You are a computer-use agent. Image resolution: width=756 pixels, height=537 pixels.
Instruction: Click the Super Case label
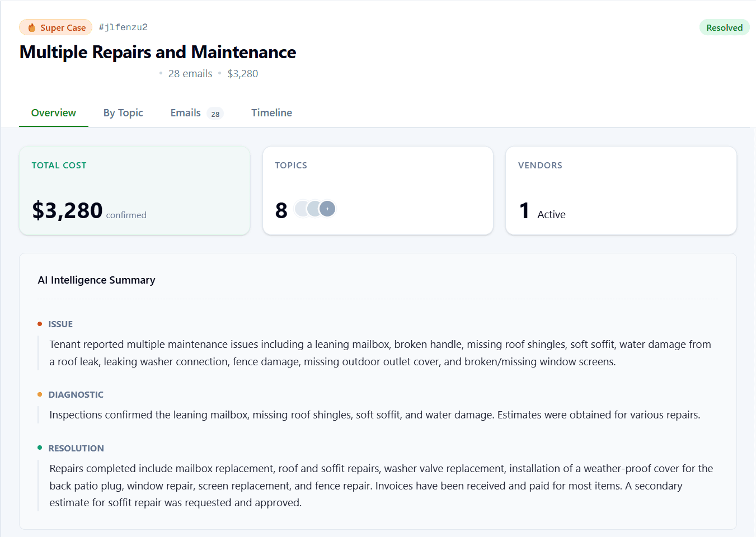63,27
